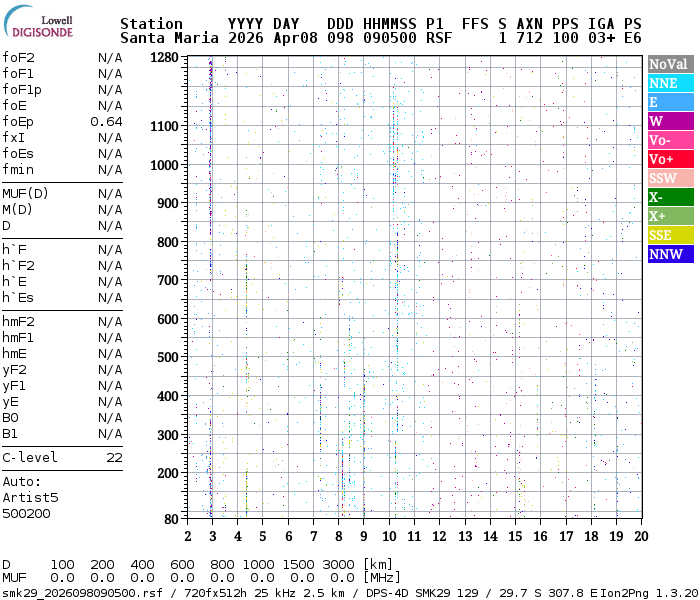Select the gray NoVal legend swatch

point(669,64)
